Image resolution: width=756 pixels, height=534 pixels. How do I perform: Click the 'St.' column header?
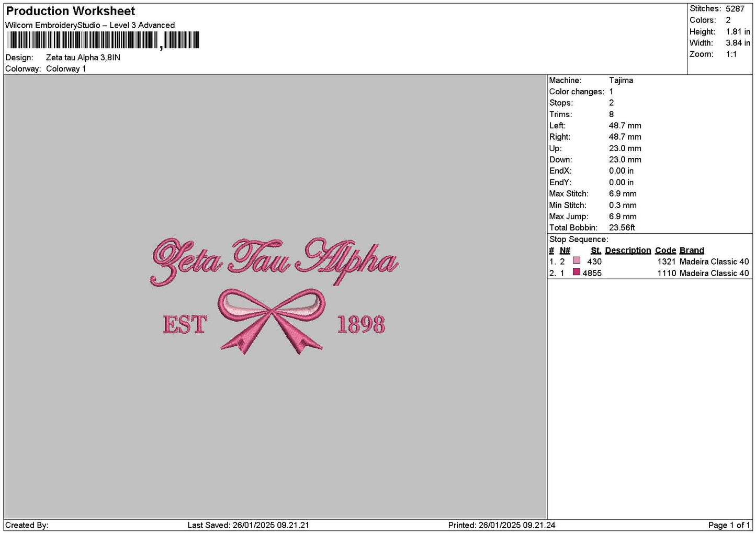point(596,251)
